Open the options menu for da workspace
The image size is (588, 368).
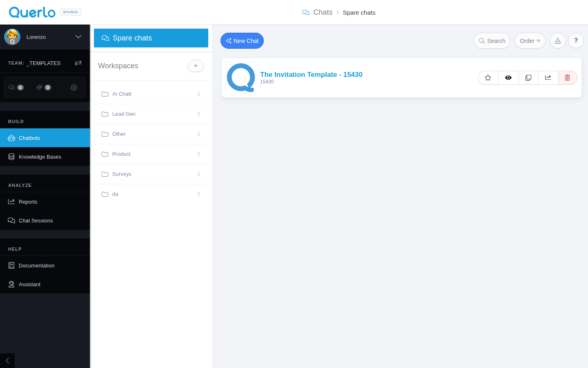click(199, 194)
